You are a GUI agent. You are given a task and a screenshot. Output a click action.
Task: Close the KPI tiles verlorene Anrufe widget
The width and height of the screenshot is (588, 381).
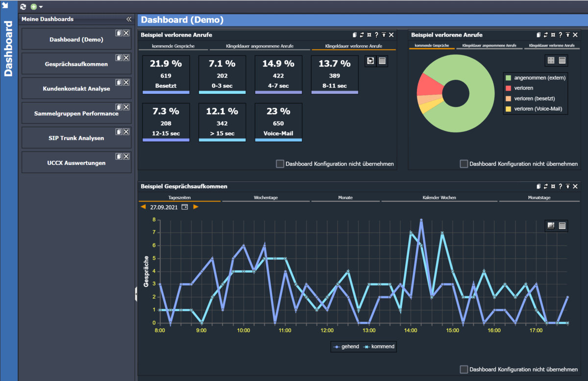pyautogui.click(x=391, y=35)
